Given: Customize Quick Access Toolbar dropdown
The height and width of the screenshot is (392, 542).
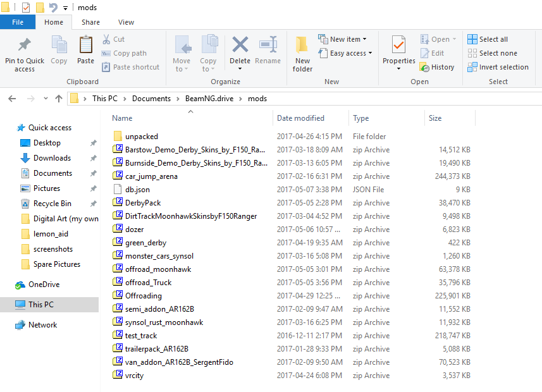Looking at the screenshot, I should pyautogui.click(x=65, y=8).
